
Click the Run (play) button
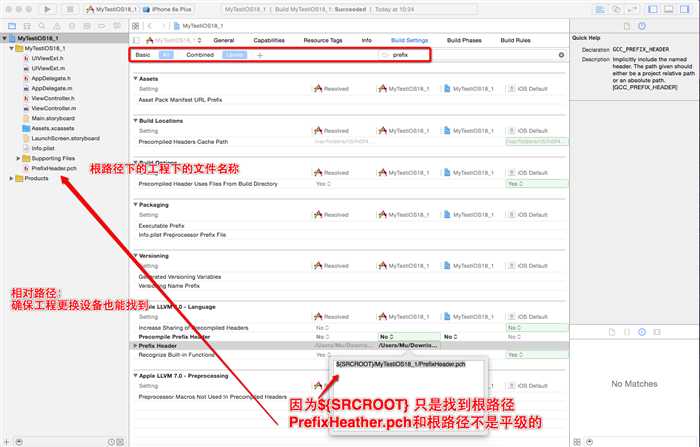tap(47, 9)
